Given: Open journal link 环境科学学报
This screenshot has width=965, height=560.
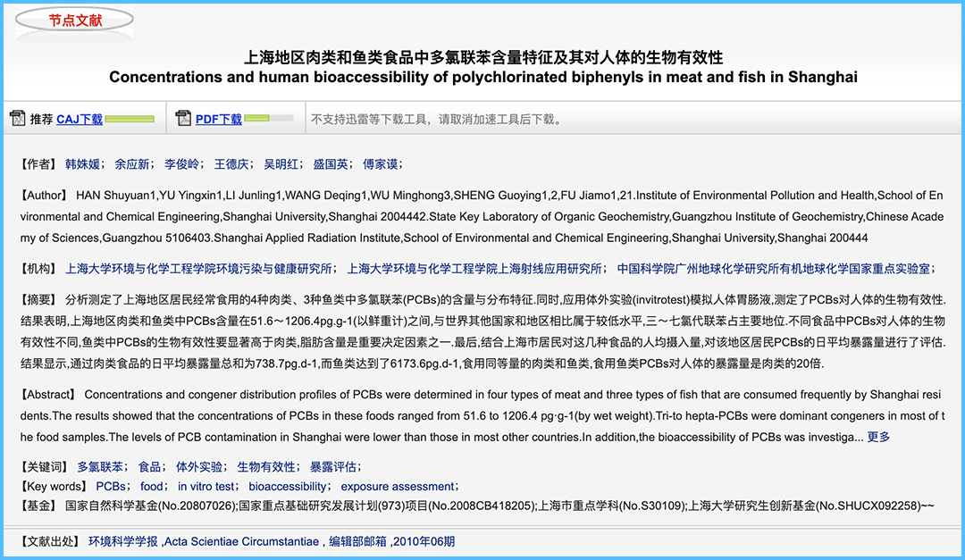Looking at the screenshot, I should pyautogui.click(x=123, y=541).
